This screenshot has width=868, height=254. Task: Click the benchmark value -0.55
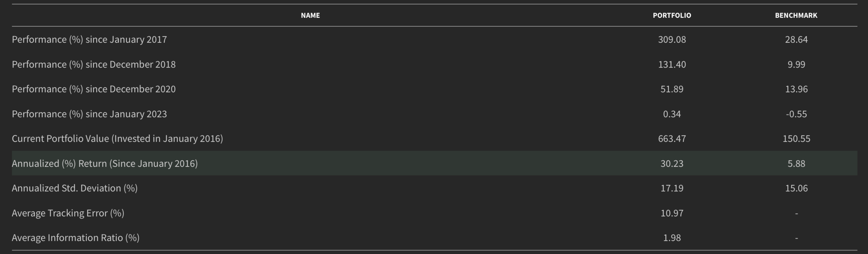coord(796,114)
